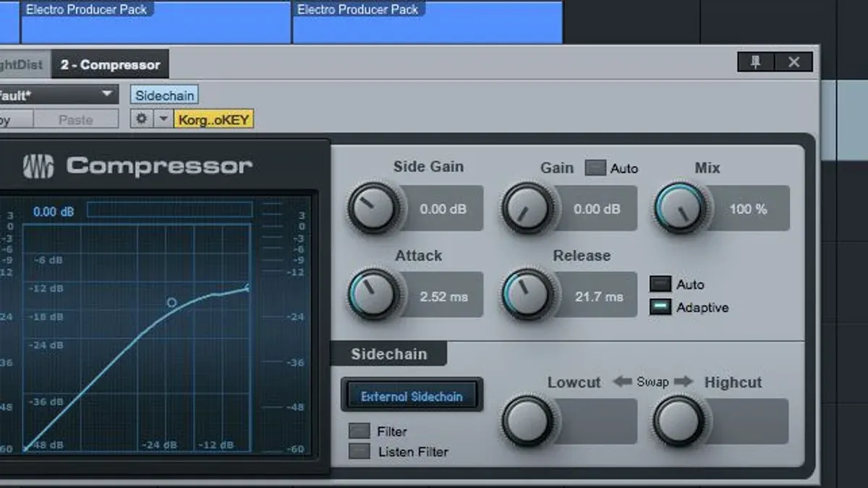Select the Korg..oKEY sidechain source
Screen dimensions: 868x488
[214, 119]
